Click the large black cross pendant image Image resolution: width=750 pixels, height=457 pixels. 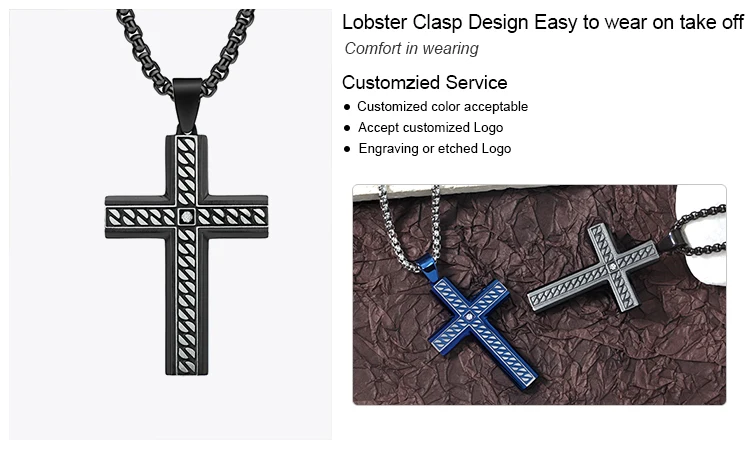[x=170, y=224]
